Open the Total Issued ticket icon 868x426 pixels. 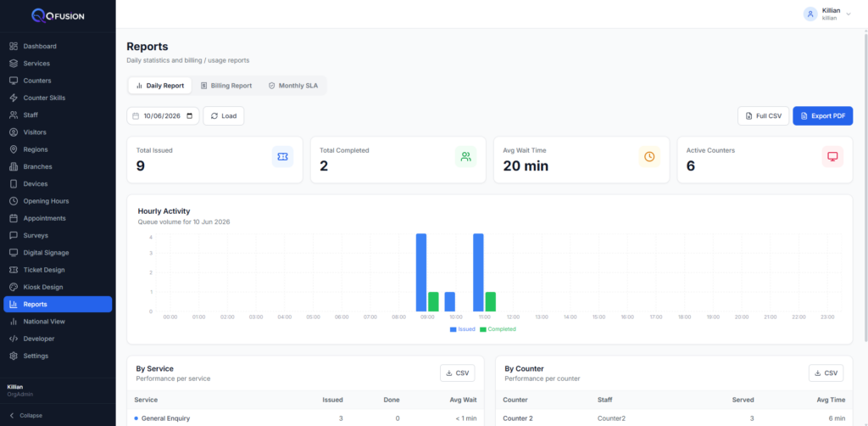click(282, 157)
